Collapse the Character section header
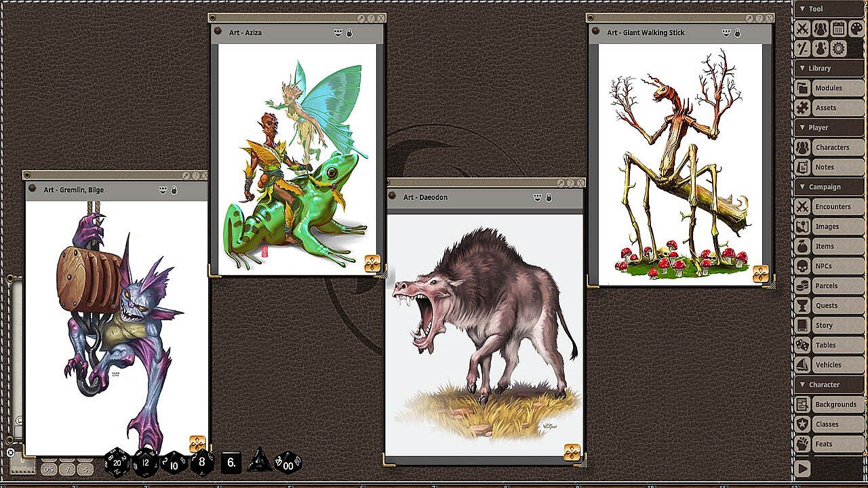This screenshot has height=488, width=868. (829, 384)
